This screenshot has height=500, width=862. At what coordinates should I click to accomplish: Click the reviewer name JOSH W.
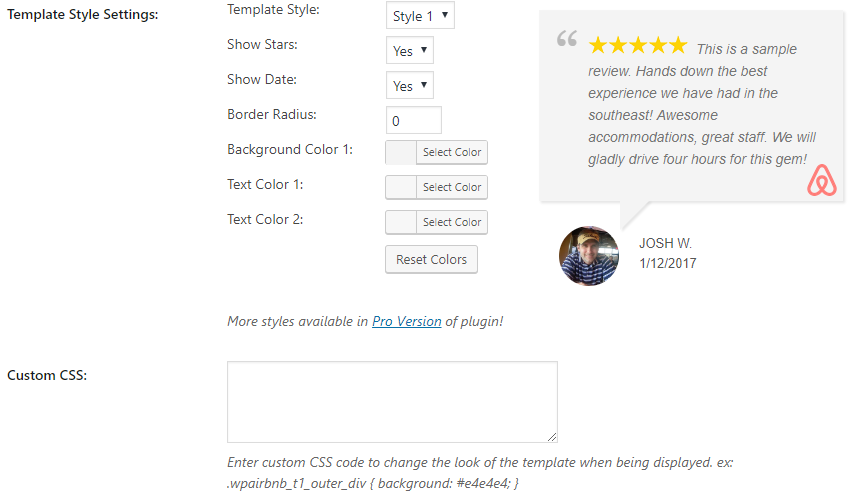pos(665,243)
